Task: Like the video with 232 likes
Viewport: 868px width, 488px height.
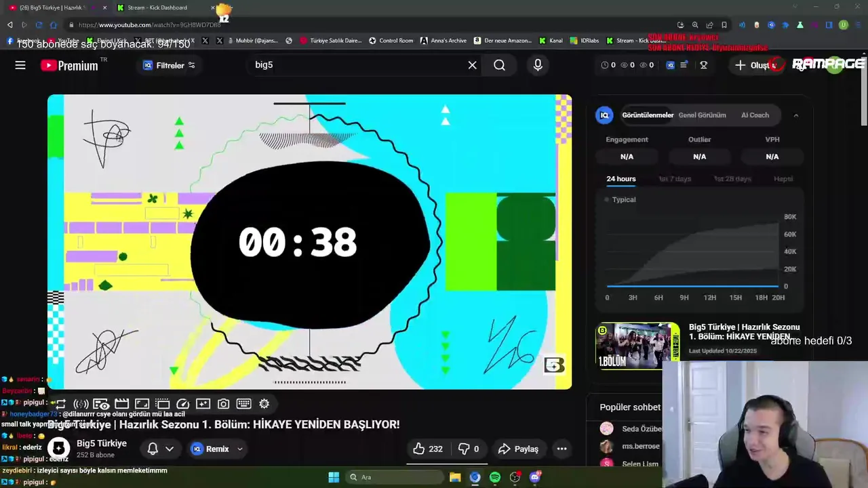Action: pyautogui.click(x=428, y=449)
